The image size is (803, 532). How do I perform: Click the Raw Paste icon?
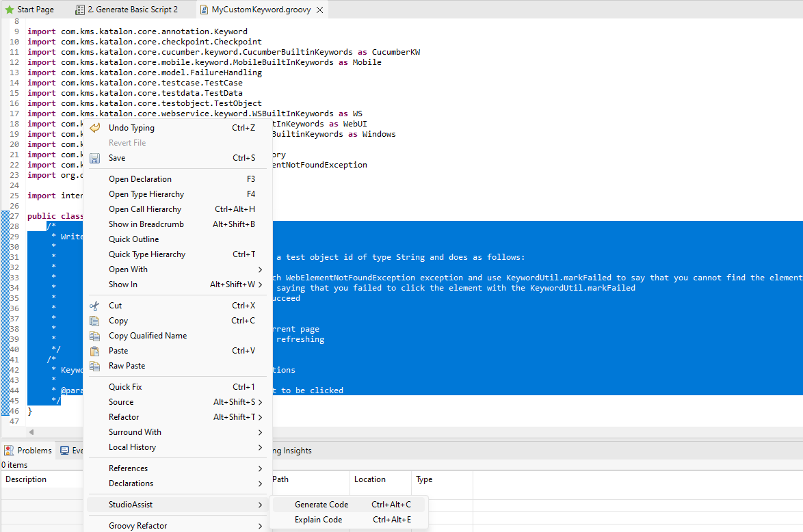[95, 366]
